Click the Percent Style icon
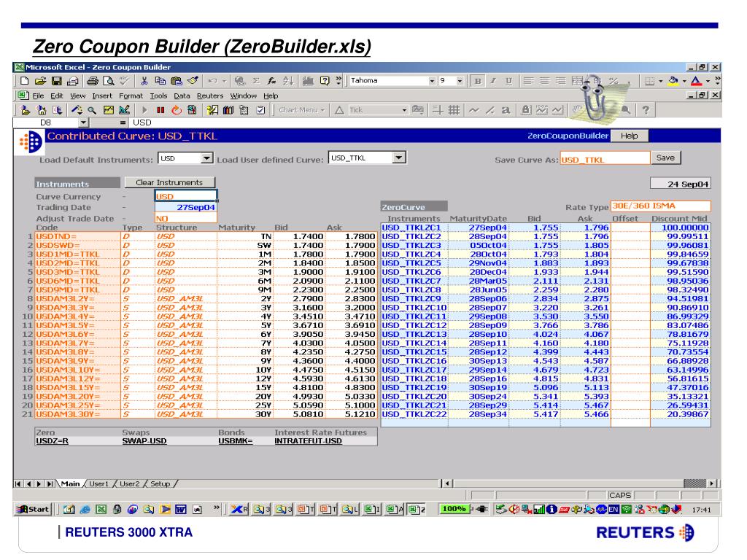Viewport: 747px width, 560px height. [613, 81]
